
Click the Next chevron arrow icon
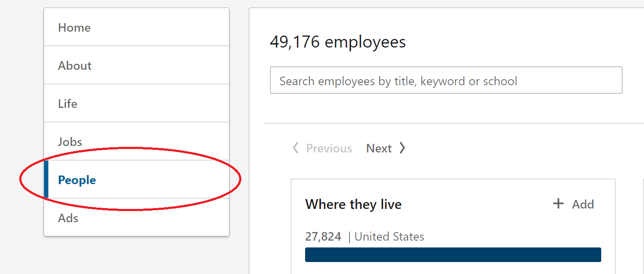pyautogui.click(x=402, y=148)
